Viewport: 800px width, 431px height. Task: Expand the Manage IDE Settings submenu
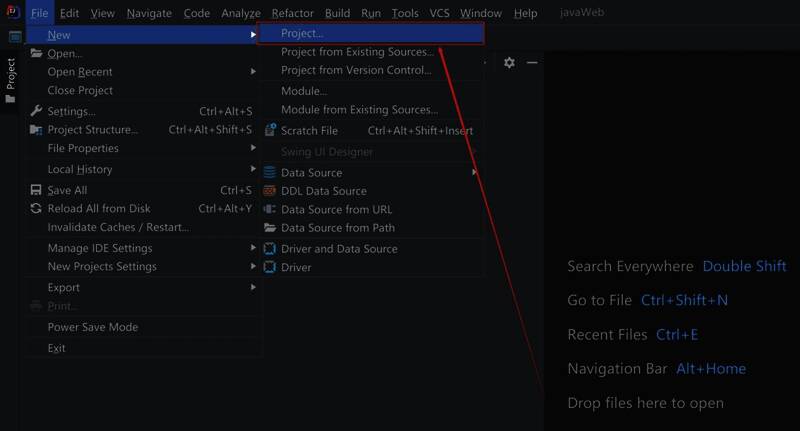coord(100,248)
